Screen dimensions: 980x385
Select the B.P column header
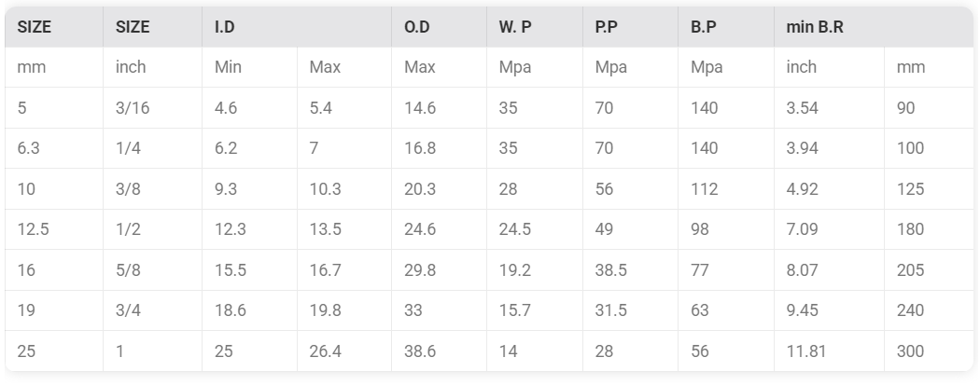tap(725, 27)
